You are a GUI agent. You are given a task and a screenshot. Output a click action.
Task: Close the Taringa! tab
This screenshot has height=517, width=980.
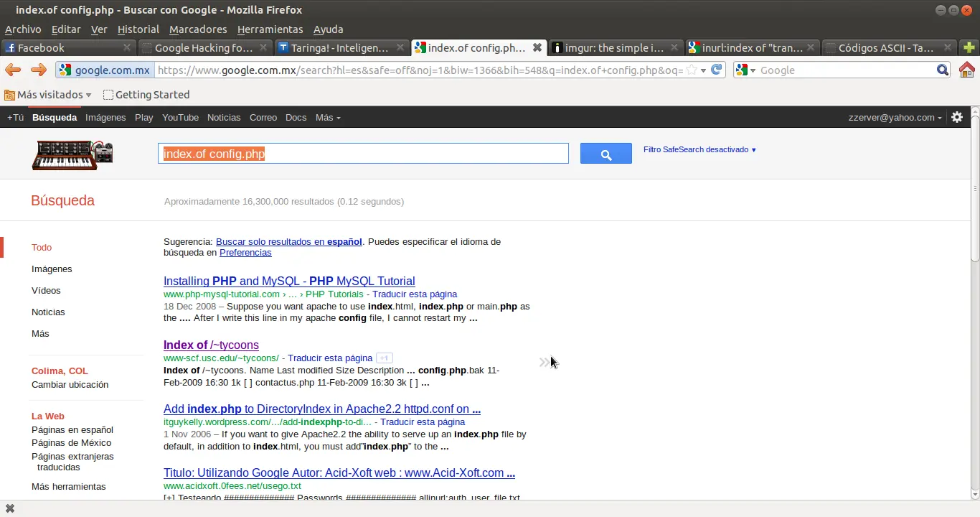400,47
